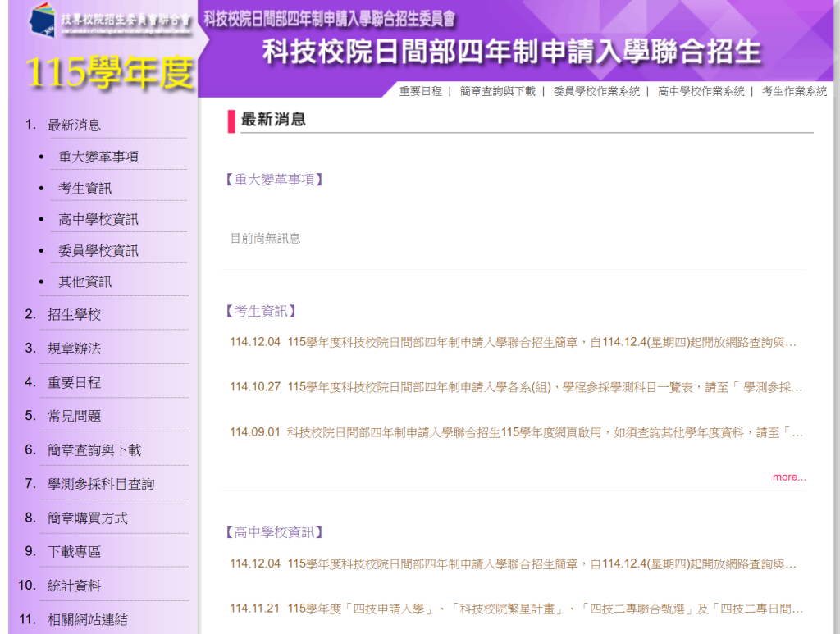Open 招生學校 sidebar item
The width and height of the screenshot is (840, 634).
coord(74,314)
